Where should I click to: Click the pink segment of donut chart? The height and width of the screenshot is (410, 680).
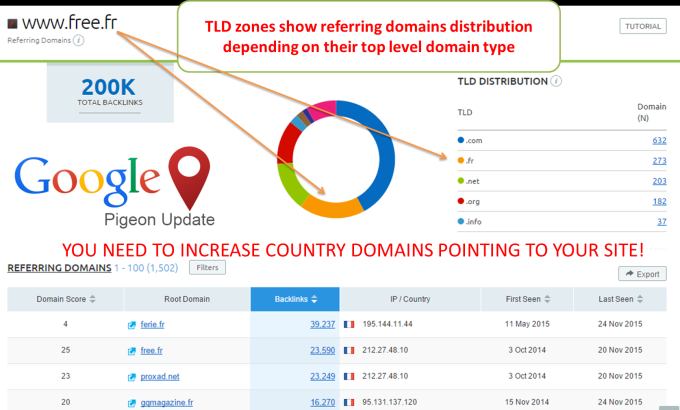(x=323, y=109)
